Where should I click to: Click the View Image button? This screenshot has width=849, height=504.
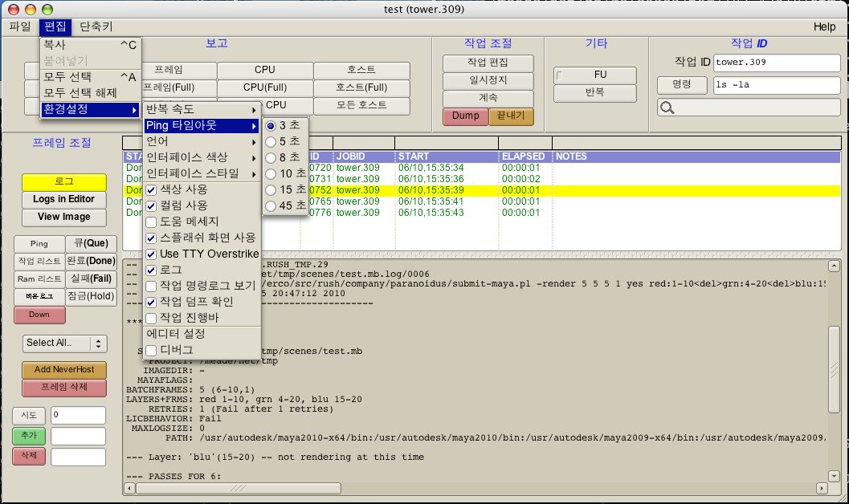point(64,217)
